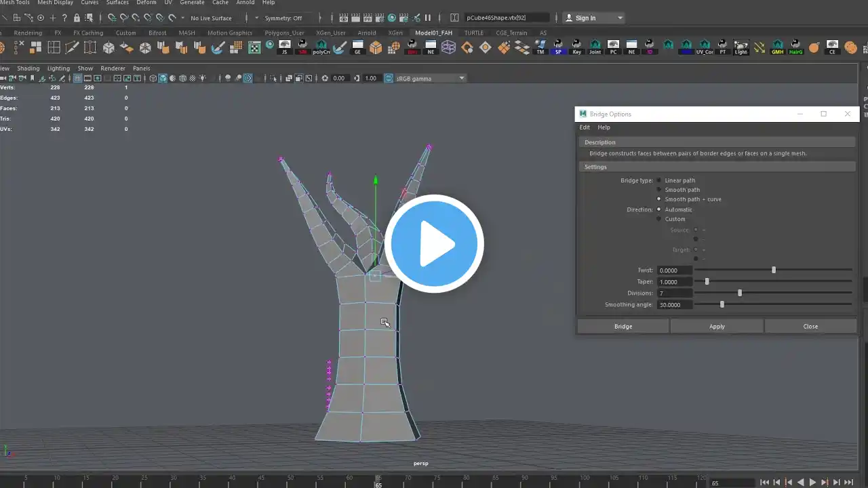This screenshot has height=488, width=868.
Task: Expand the Symmetry: Off dropdown
Action: [283, 18]
